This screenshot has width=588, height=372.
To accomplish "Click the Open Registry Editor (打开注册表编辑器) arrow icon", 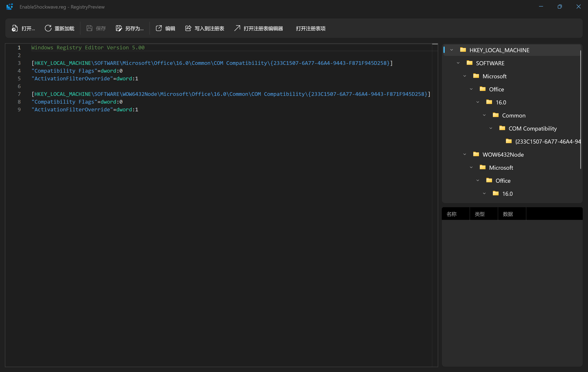I will click(237, 28).
